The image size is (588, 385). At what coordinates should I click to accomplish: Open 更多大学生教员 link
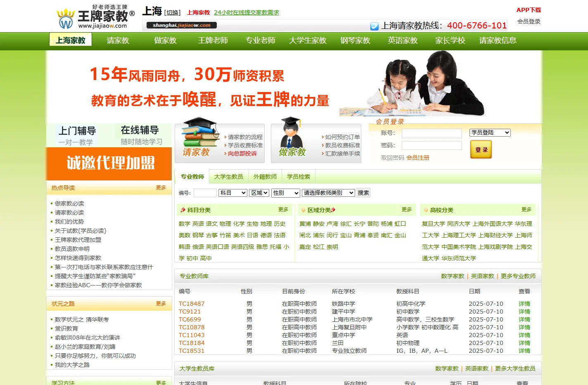click(515, 368)
